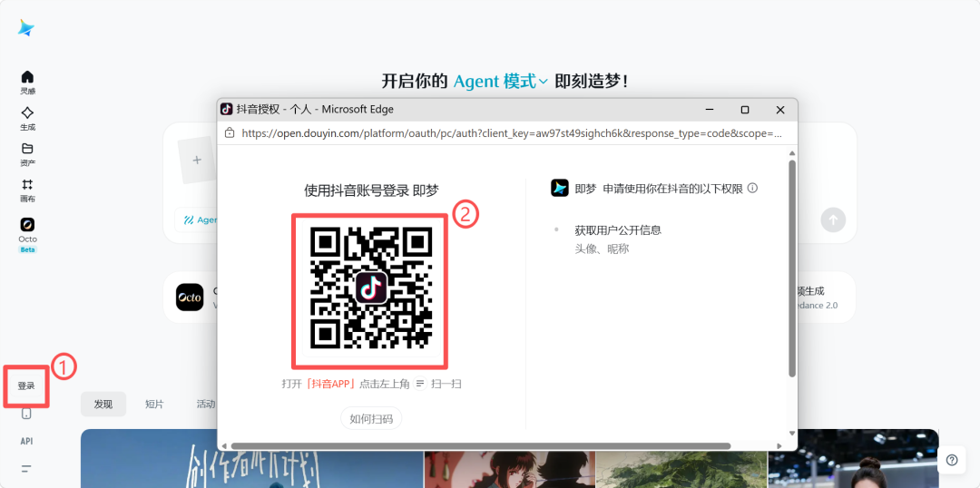Click the mobile phone icon in sidebar
The height and width of the screenshot is (488, 980).
(26, 414)
